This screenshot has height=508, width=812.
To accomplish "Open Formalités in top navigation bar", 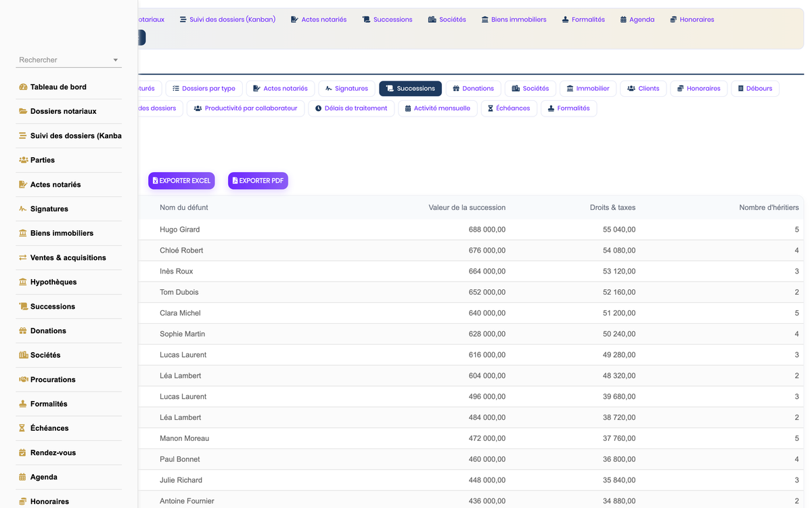I will tap(583, 20).
